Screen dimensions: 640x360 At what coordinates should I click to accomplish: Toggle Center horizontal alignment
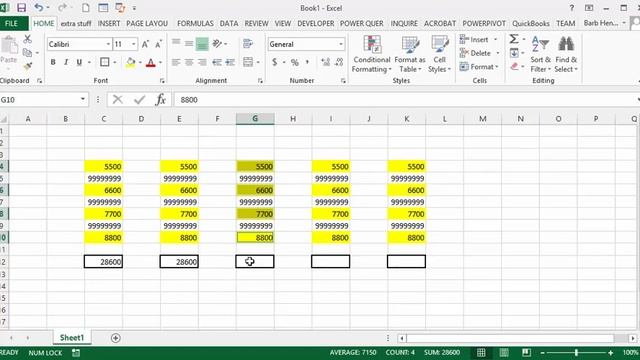click(x=189, y=62)
